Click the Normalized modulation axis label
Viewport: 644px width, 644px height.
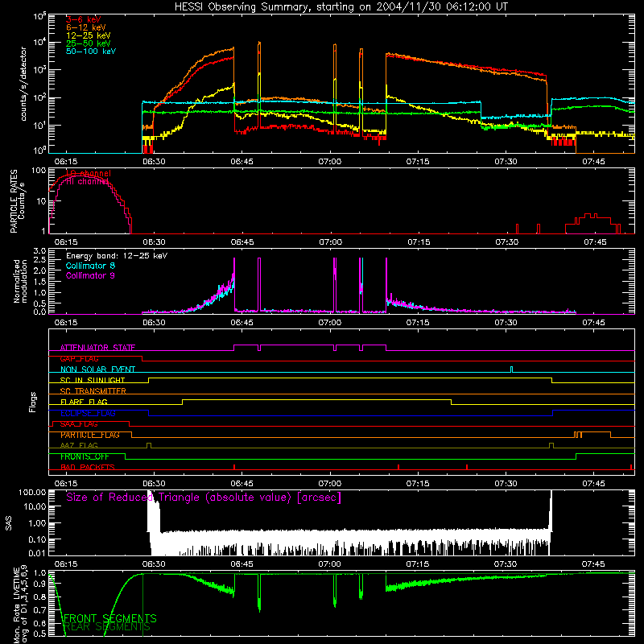coord(20,281)
